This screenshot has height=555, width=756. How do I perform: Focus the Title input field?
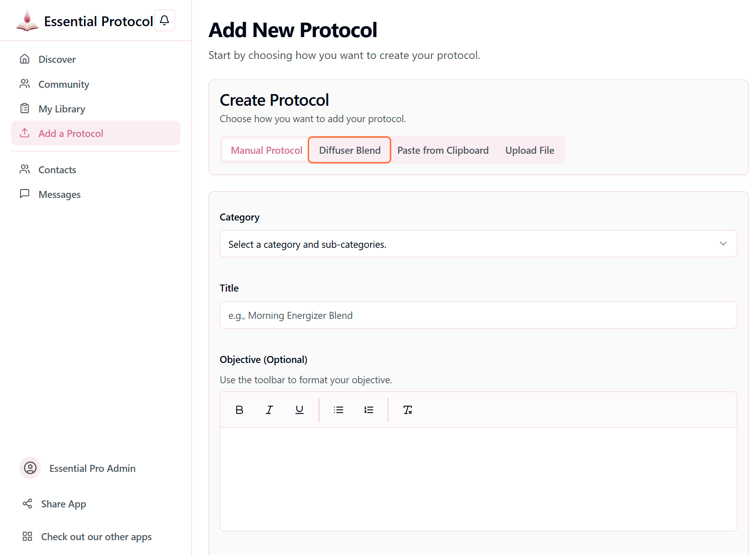(478, 315)
